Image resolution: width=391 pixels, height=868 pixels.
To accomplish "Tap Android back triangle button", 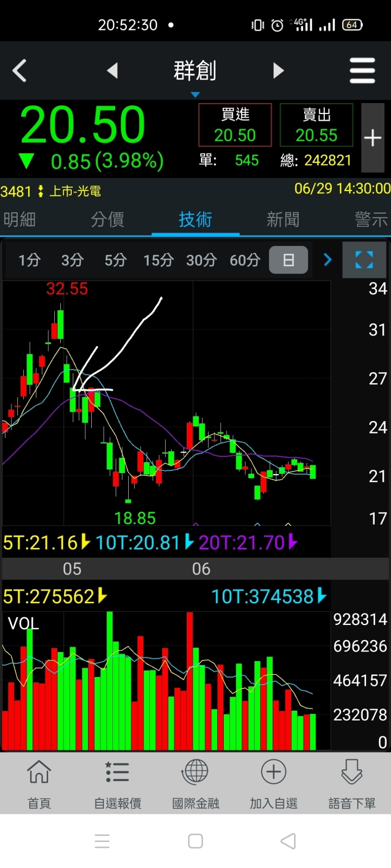I will click(288, 841).
